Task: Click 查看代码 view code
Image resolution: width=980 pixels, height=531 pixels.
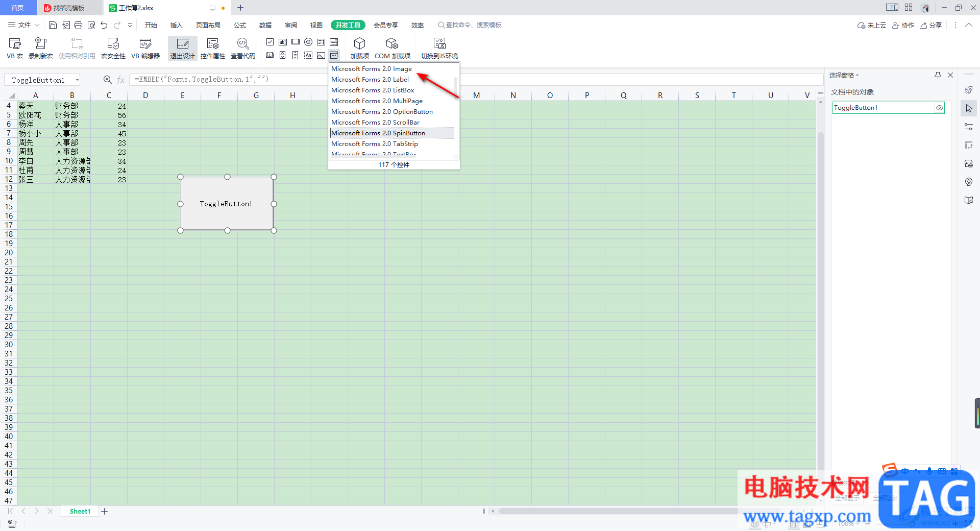Action: point(243,49)
